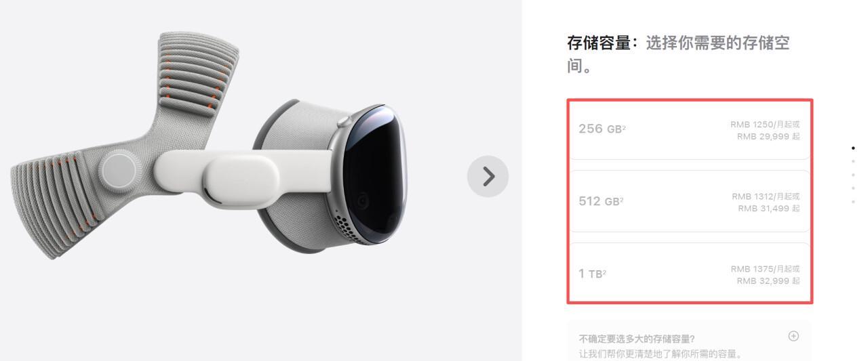Image resolution: width=868 pixels, height=361 pixels.
Task: Open footnote 2 beside 512 GB
Action: (622, 198)
